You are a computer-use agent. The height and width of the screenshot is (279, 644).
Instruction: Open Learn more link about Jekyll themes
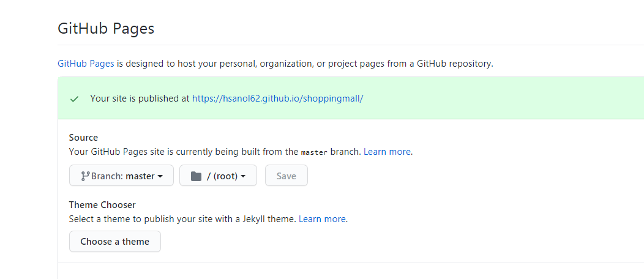(x=322, y=219)
